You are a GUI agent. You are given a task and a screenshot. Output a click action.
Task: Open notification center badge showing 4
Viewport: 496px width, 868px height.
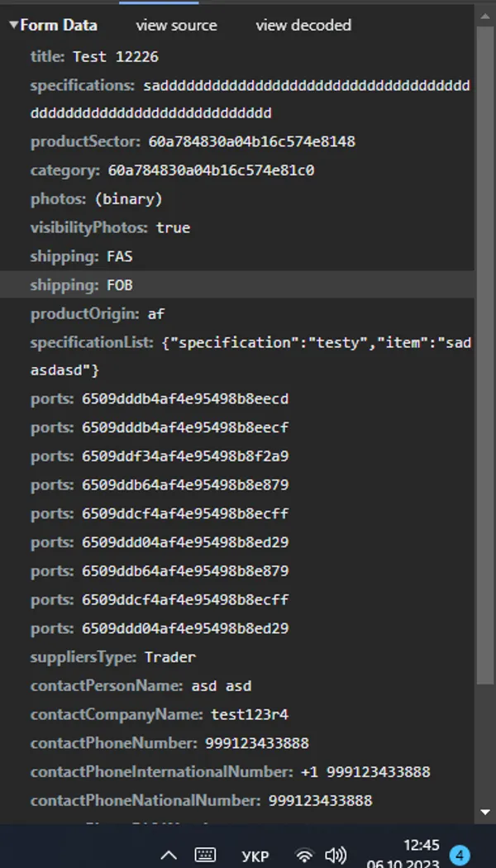(459, 855)
